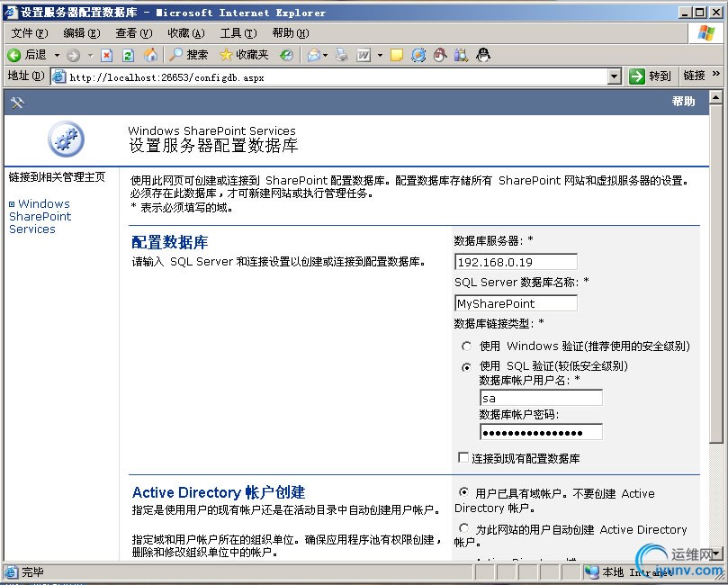Image resolution: width=728 pixels, height=585 pixels.
Task: Click the greyed Forward arrow button
Action: point(74,55)
